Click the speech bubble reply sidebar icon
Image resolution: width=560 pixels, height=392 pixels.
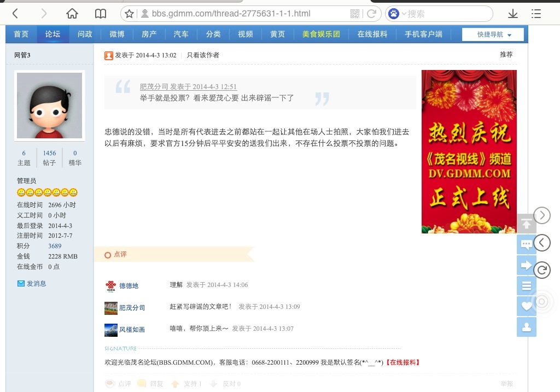[x=526, y=244]
